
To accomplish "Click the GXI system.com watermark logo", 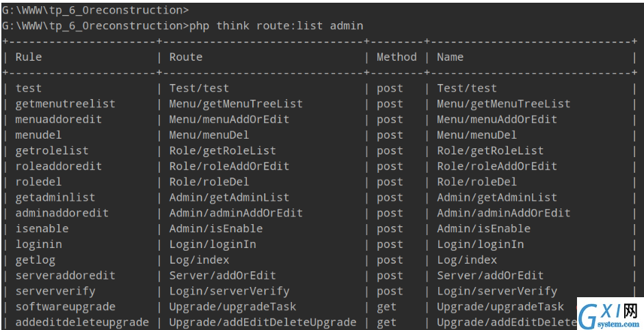I will (x=610, y=314).
